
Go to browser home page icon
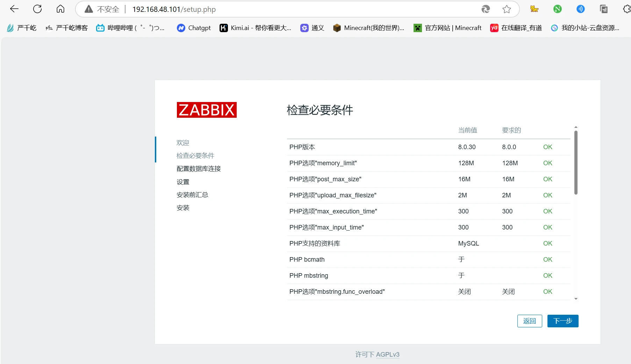(x=60, y=9)
